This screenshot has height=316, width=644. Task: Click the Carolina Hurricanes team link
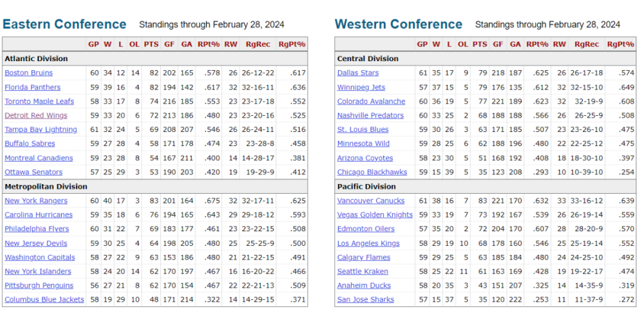[39, 215]
